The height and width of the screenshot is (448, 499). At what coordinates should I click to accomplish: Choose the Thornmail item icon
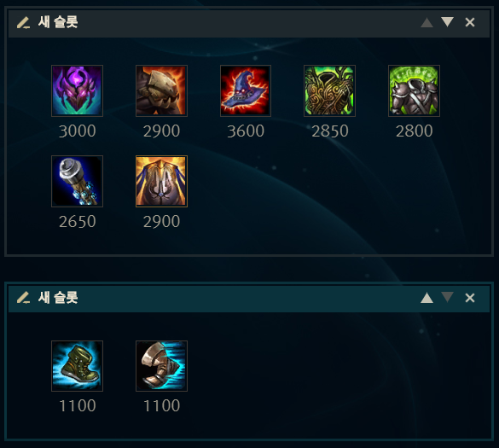point(330,90)
